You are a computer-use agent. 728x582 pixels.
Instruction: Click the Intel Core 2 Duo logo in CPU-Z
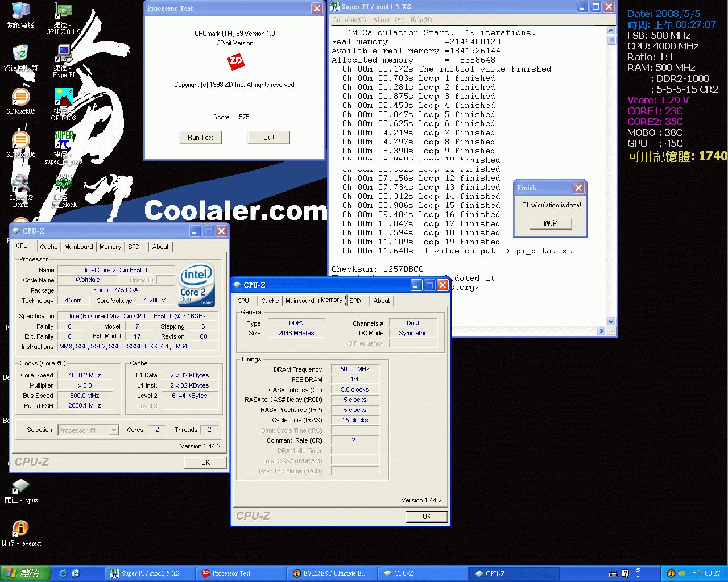pos(196,285)
